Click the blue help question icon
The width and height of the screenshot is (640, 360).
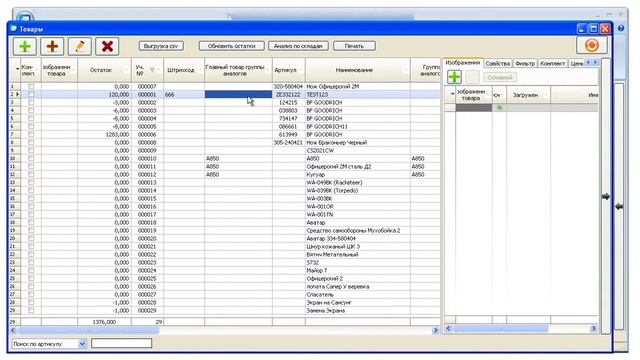621,28
